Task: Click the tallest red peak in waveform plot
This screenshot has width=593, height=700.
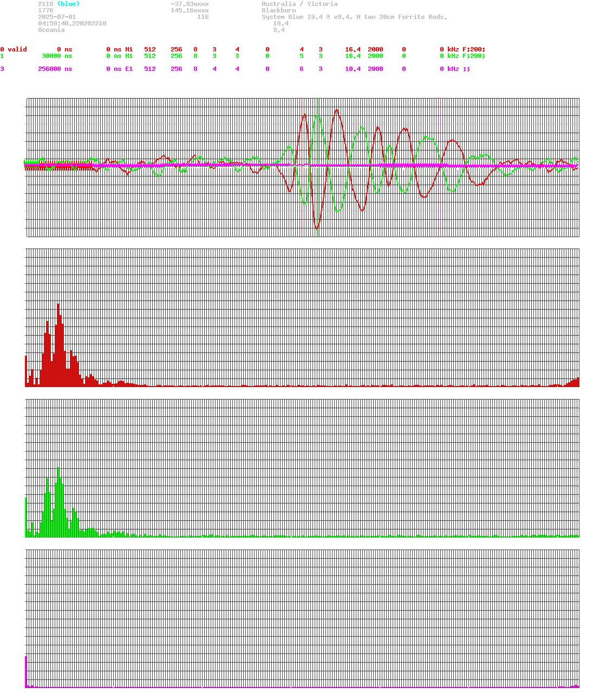Action: [337, 110]
